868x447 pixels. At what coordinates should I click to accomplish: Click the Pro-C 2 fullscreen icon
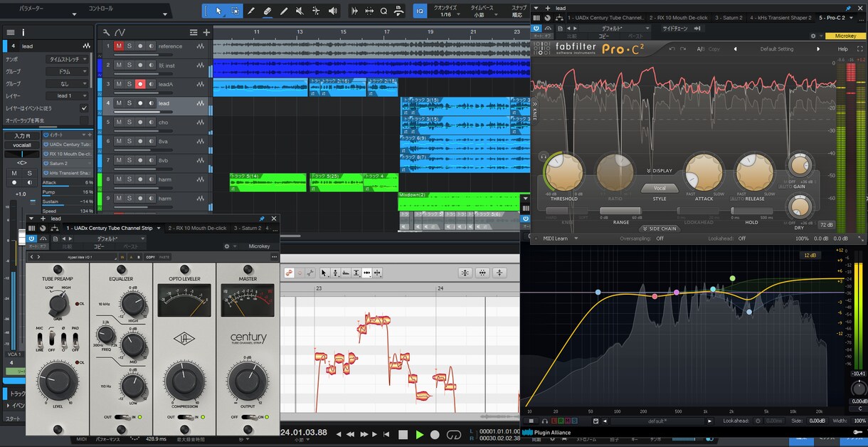coord(862,49)
